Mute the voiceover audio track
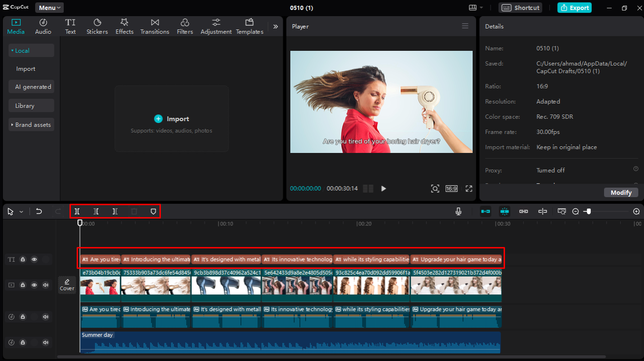This screenshot has width=644, height=361. click(46, 317)
